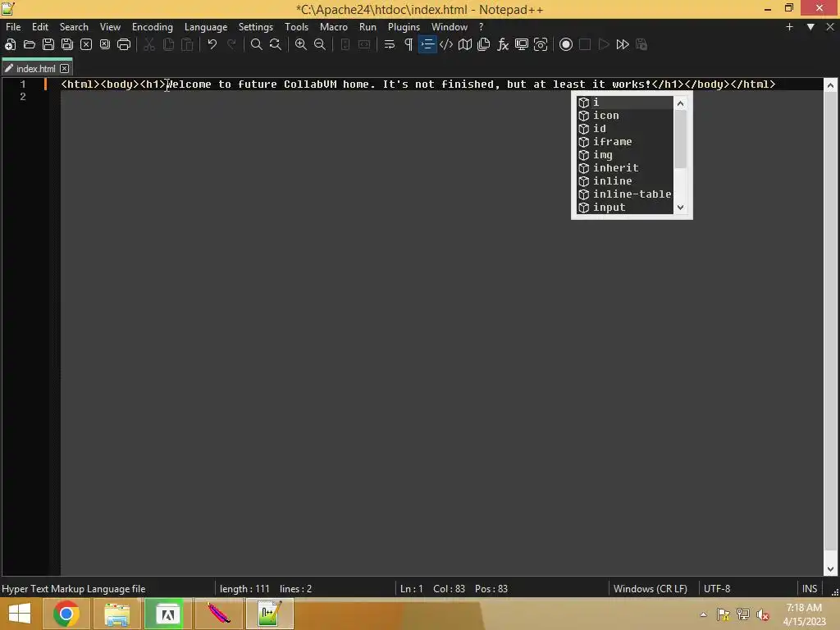Click the Save All toolbar icon
The image size is (840, 630).
pyautogui.click(x=67, y=44)
